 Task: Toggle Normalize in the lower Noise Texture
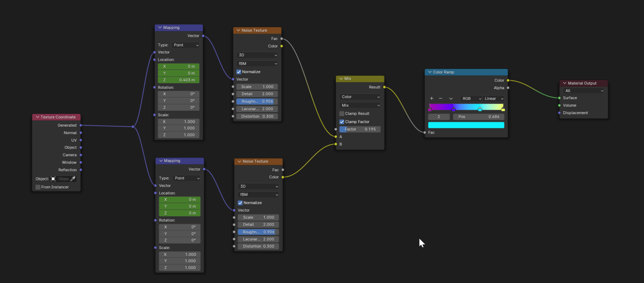tap(240, 202)
